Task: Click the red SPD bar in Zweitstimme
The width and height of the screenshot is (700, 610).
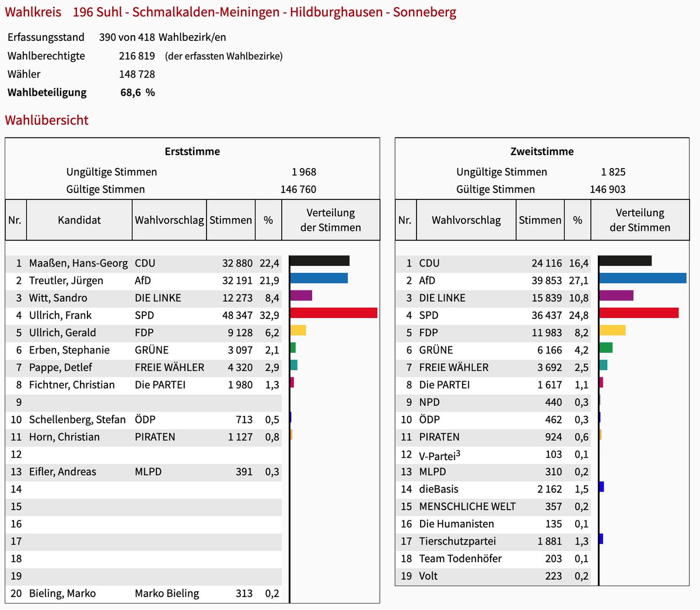Action: 639,313
